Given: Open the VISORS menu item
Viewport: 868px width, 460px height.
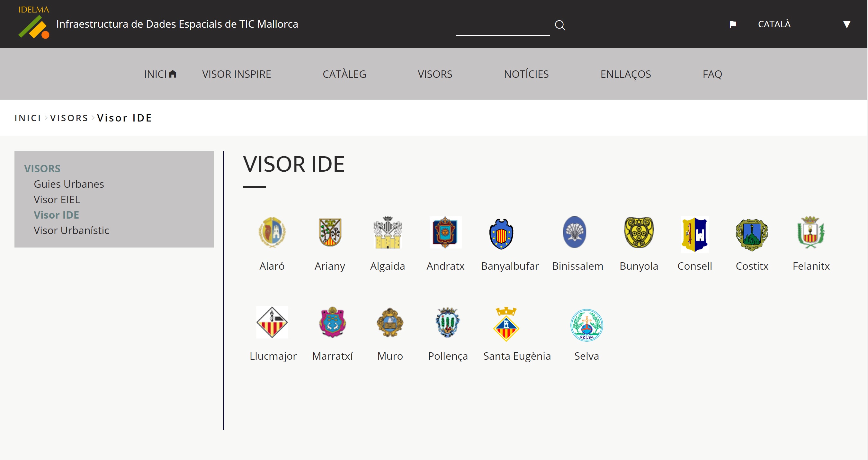Looking at the screenshot, I should point(435,74).
